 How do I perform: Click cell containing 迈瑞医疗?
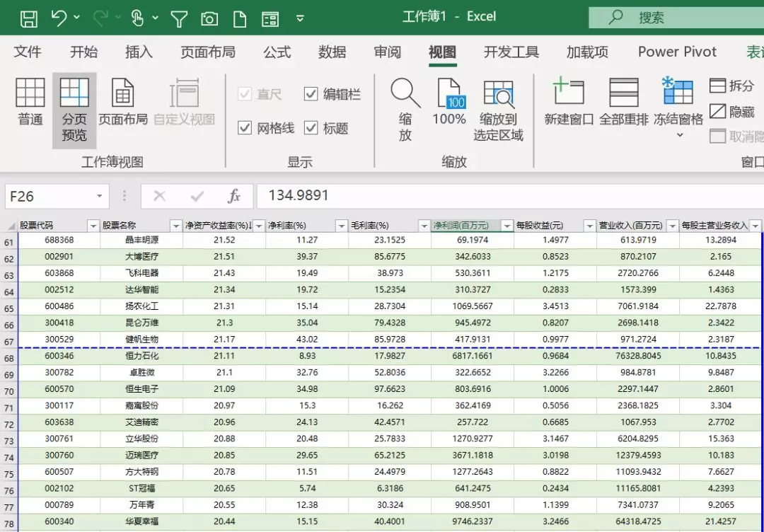pyautogui.click(x=141, y=456)
